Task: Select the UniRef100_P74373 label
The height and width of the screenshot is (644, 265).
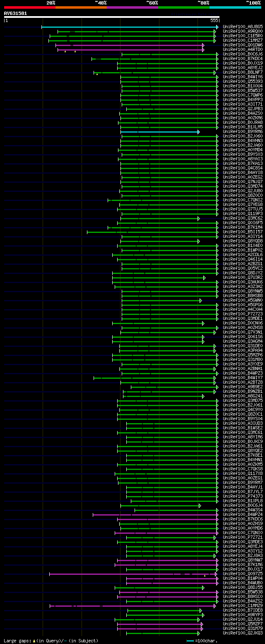Action: [243, 496]
